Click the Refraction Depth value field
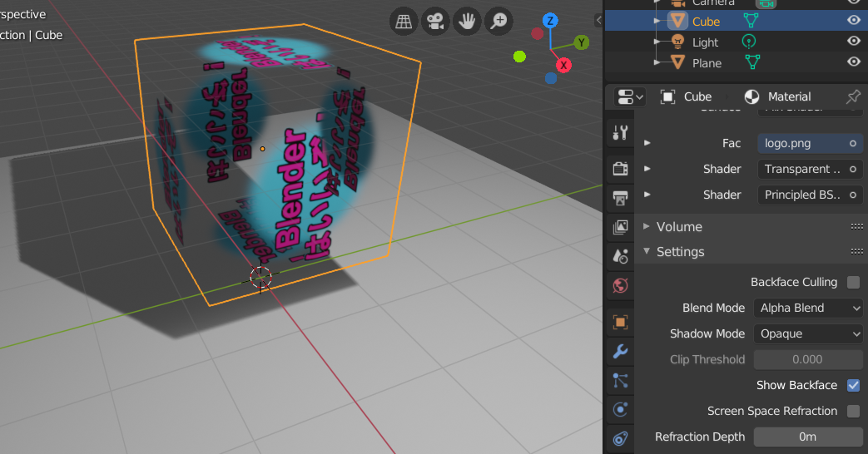 tap(808, 437)
